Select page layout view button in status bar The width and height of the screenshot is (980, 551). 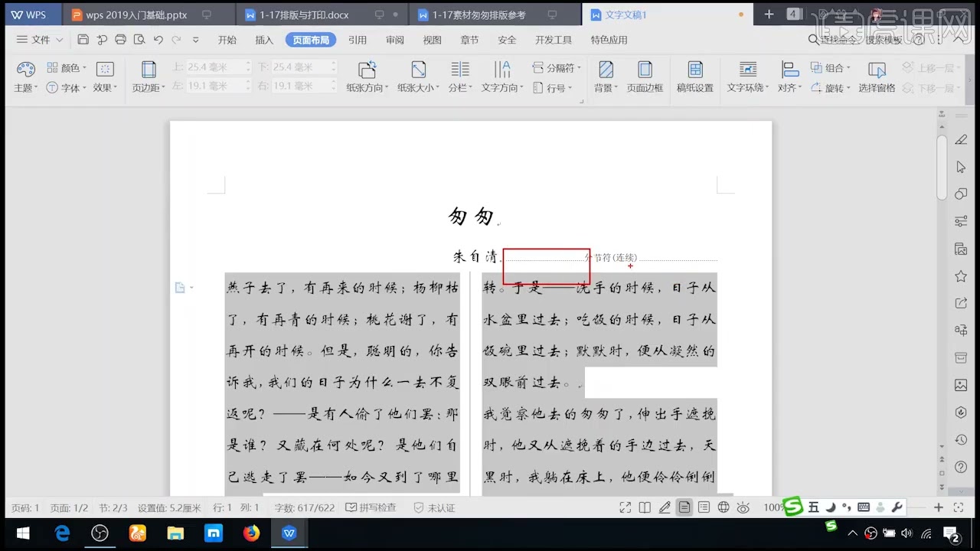coord(684,507)
